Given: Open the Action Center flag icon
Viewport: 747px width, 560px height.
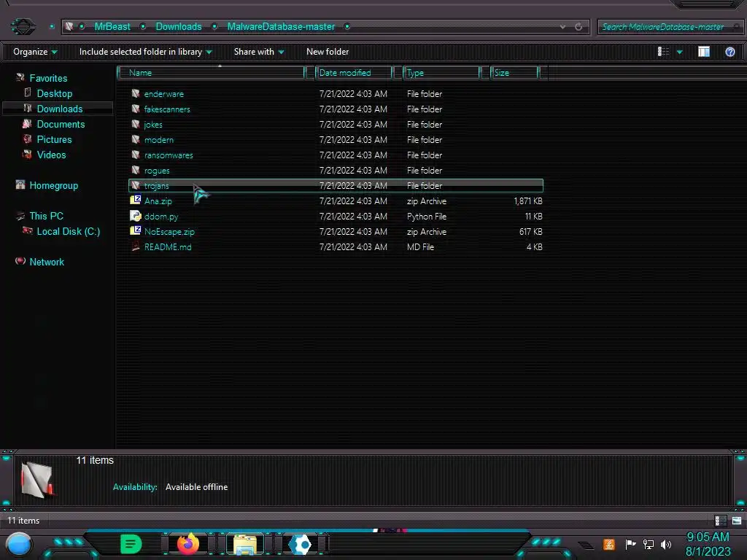Looking at the screenshot, I should point(630,544).
